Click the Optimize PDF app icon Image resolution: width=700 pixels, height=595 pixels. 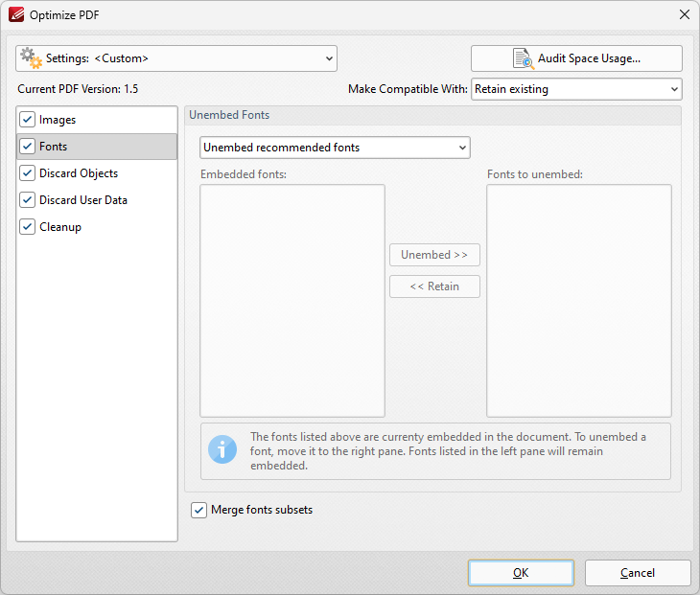(16, 14)
